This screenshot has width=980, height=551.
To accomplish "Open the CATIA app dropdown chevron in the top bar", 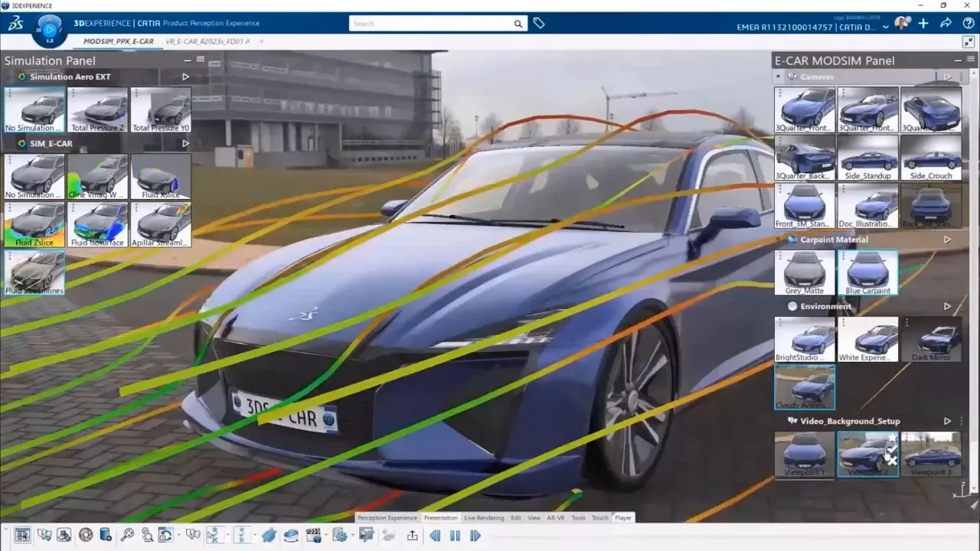I will pyautogui.click(x=886, y=26).
